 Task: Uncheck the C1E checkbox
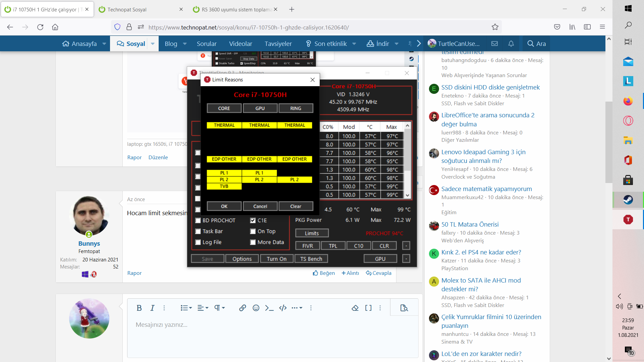253,221
